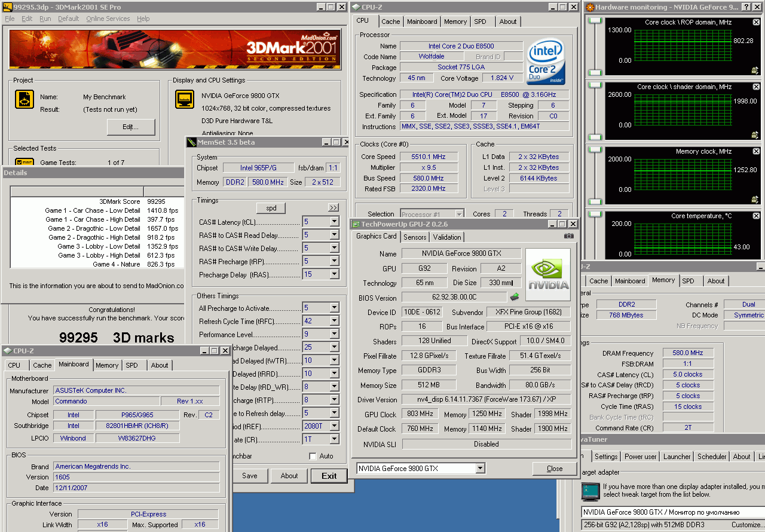Screen dimensions: 765x532
Task: Click the Save button in MemSet
Action: (x=250, y=476)
